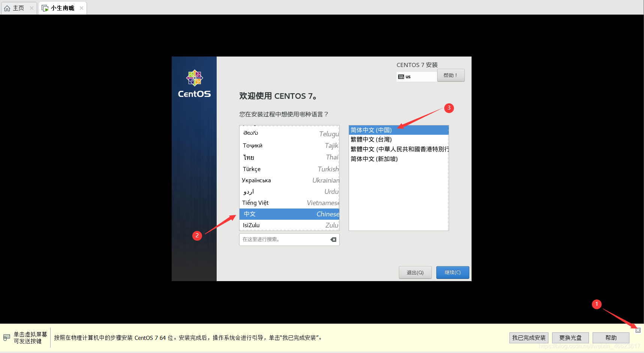Viewport: 644px width, 353px height.
Task: Click the 帮助！ button in the installer
Action: [x=451, y=75]
